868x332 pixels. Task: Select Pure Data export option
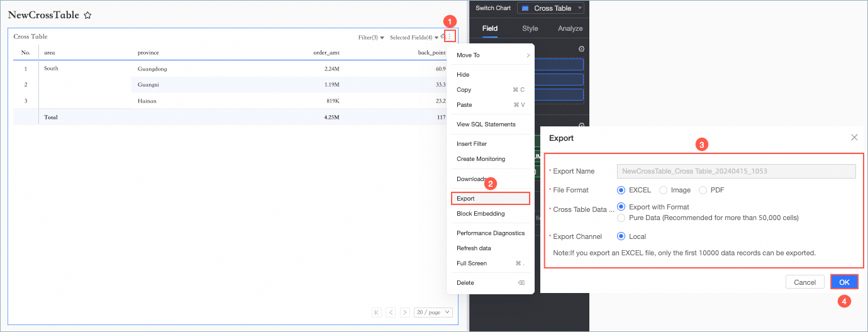[621, 218]
